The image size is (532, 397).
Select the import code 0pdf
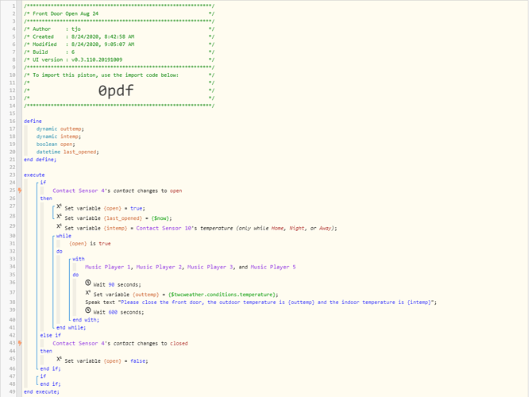[x=116, y=91]
